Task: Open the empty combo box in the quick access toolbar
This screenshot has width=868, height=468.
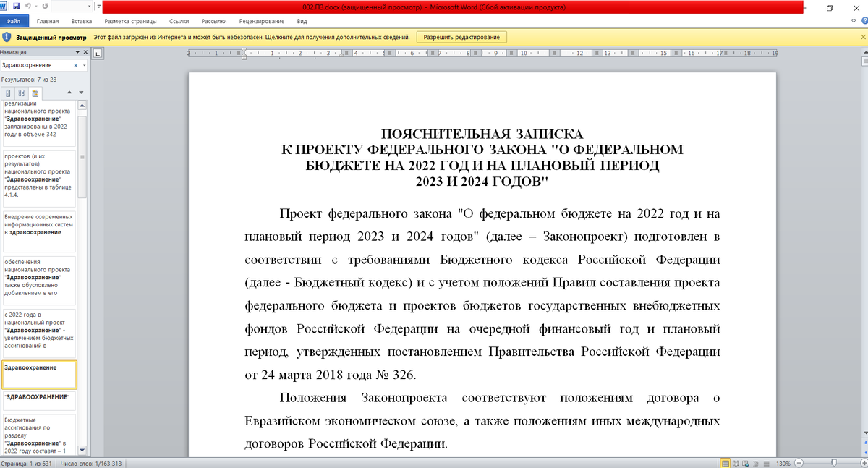Action: pos(73,7)
